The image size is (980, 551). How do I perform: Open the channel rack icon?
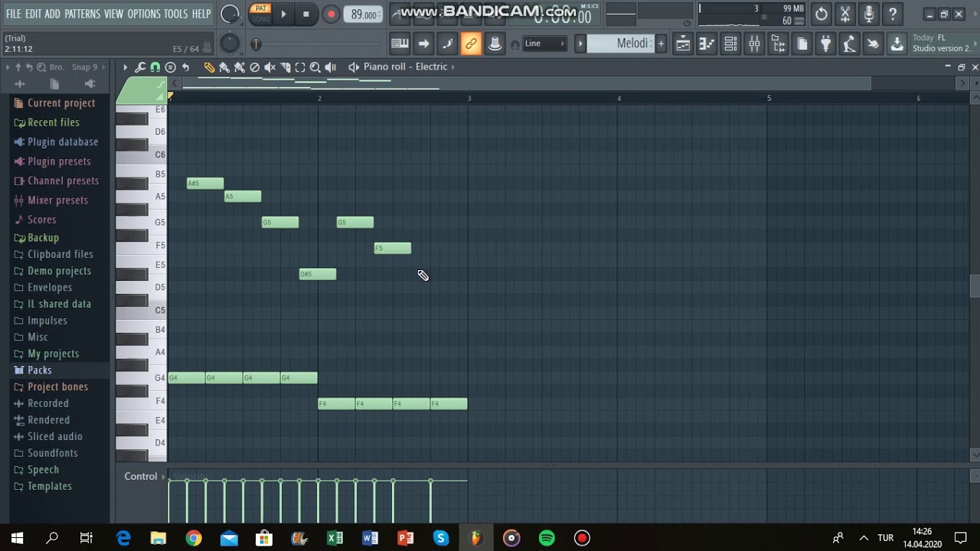pos(730,44)
